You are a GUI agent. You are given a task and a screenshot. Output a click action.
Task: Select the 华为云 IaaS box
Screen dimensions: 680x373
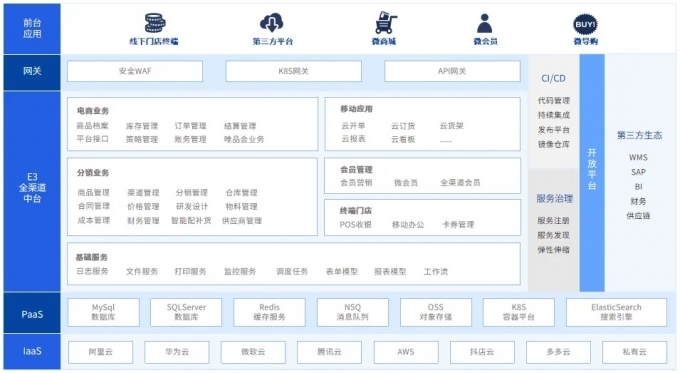(177, 352)
